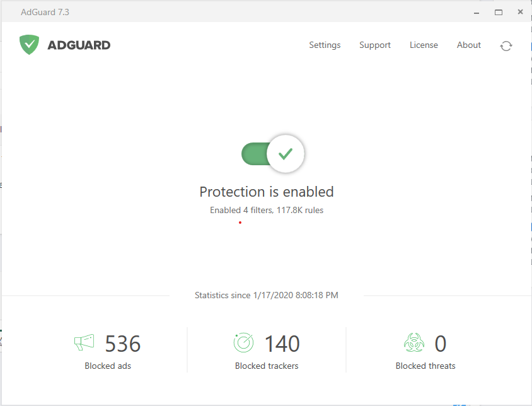
Task: Open the About page
Action: (469, 45)
